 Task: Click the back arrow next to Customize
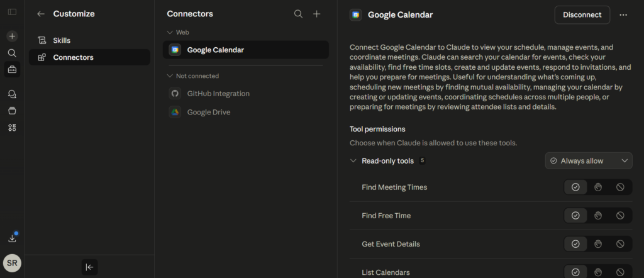[41, 14]
